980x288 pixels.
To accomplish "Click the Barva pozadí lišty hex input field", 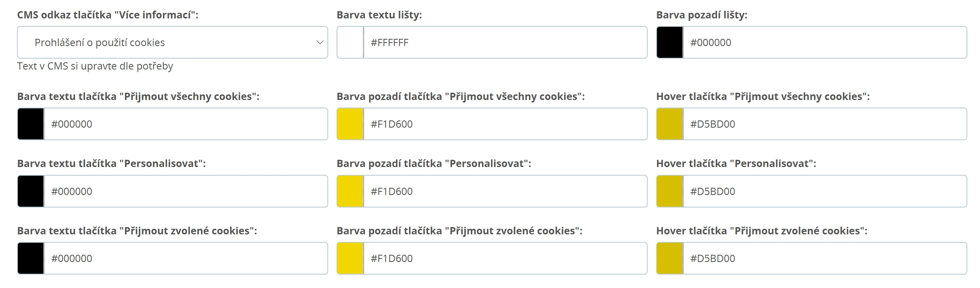I will [x=824, y=42].
